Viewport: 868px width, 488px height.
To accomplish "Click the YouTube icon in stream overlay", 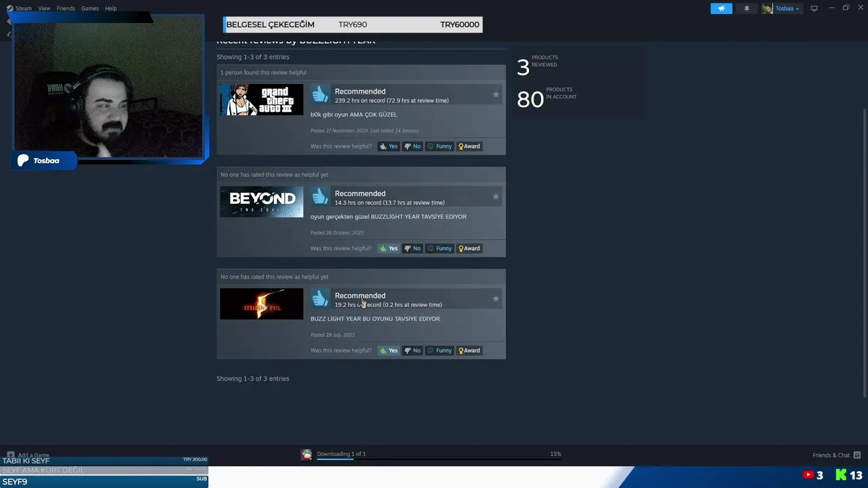I will pyautogui.click(x=808, y=475).
